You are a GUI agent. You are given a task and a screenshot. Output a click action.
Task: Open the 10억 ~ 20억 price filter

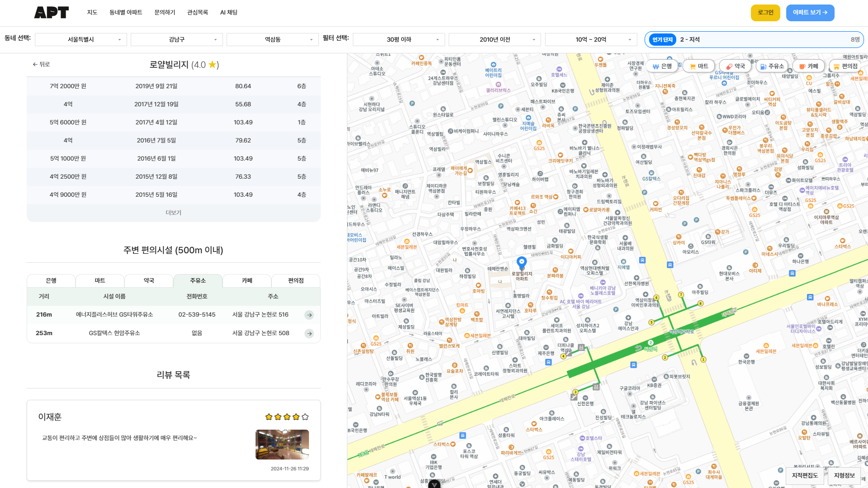tap(591, 40)
